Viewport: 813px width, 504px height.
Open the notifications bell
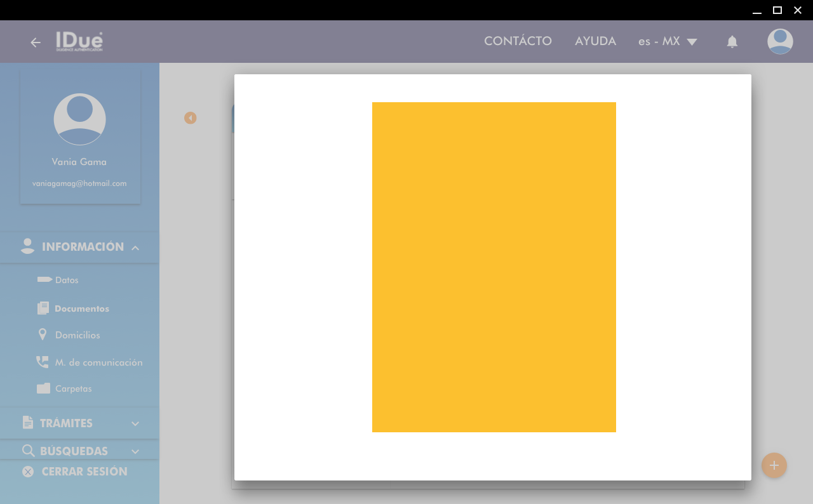tap(732, 42)
